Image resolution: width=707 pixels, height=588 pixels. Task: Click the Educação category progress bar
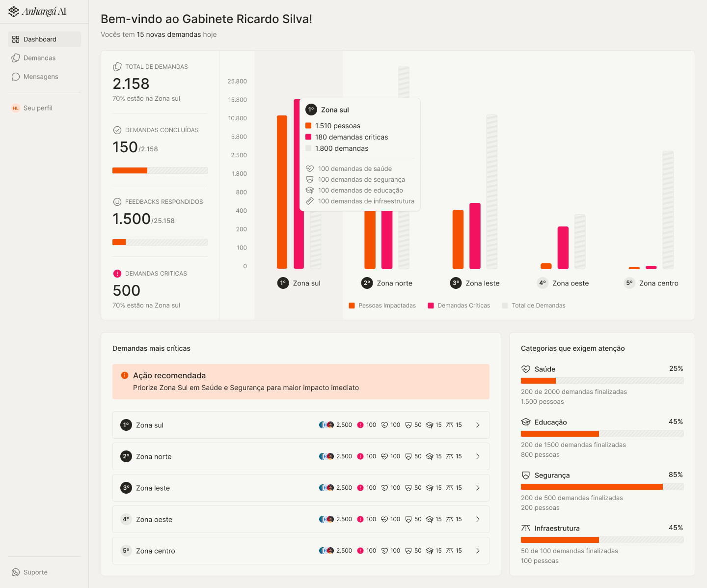pos(602,434)
